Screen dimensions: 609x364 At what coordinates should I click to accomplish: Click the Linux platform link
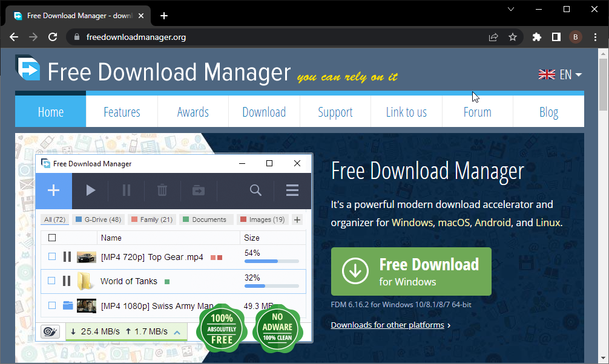click(x=548, y=223)
